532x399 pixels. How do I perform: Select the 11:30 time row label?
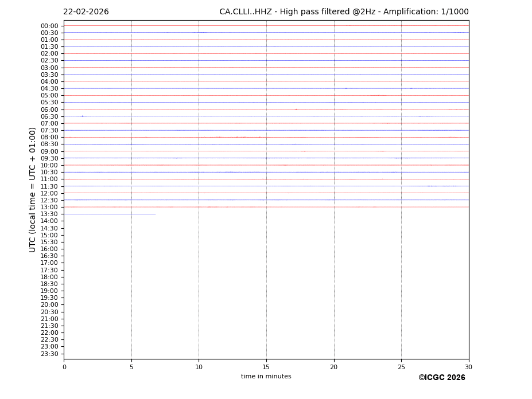49,186
